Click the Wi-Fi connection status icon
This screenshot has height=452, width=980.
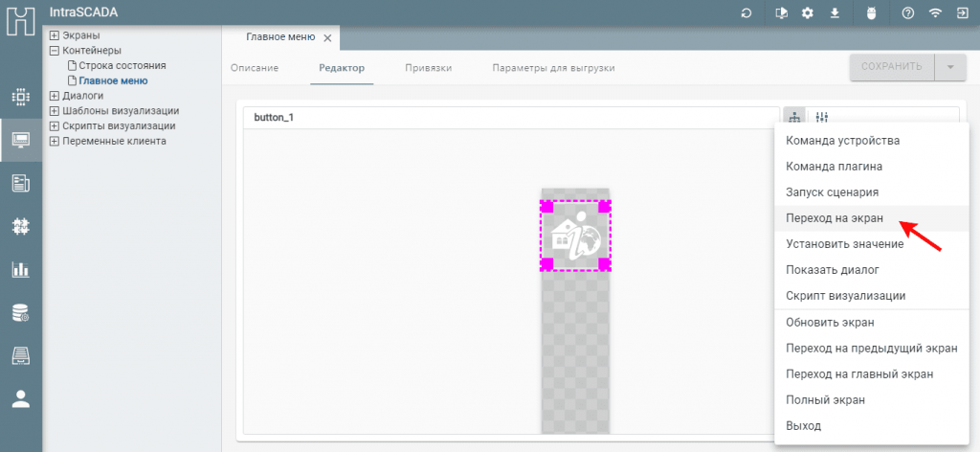935,13
